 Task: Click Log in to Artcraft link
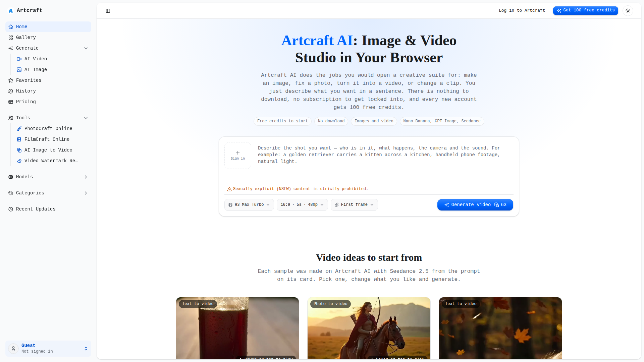pyautogui.click(x=522, y=10)
